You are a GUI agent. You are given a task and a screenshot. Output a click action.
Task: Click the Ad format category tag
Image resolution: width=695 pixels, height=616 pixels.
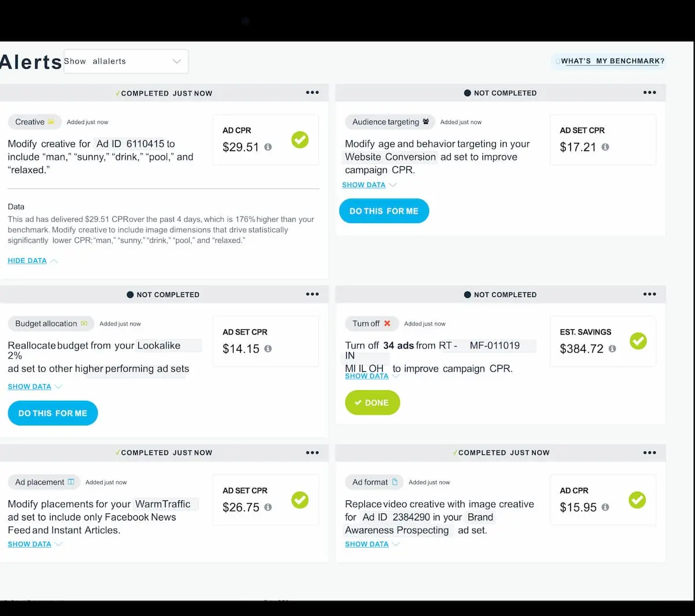click(x=374, y=482)
